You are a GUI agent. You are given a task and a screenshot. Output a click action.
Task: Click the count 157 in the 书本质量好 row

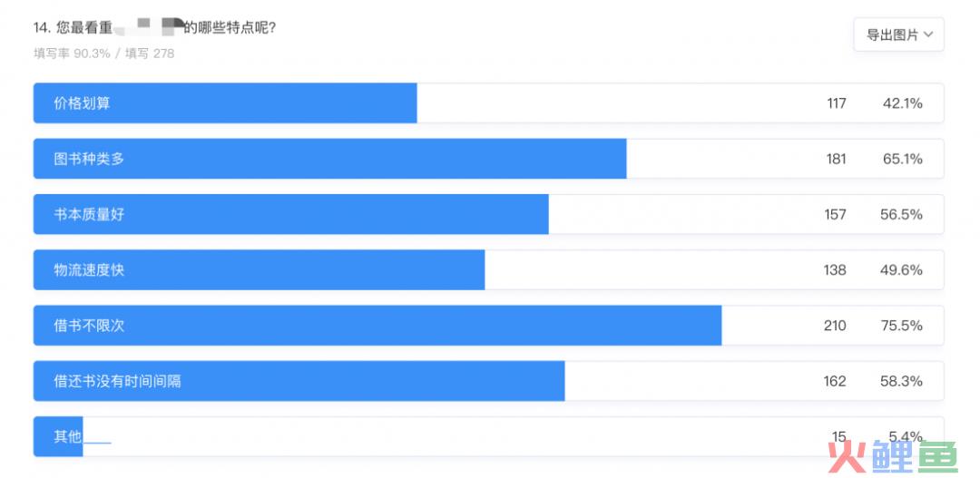click(835, 215)
